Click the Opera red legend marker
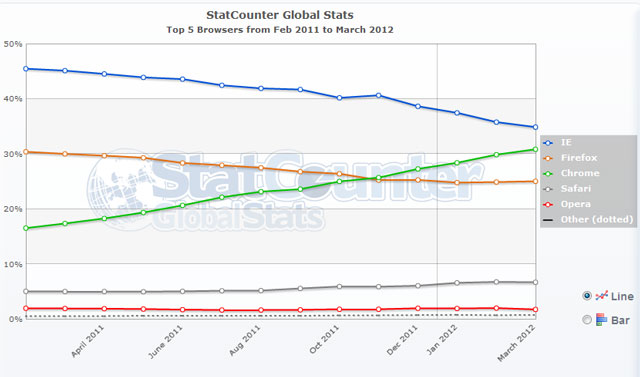 (x=548, y=204)
